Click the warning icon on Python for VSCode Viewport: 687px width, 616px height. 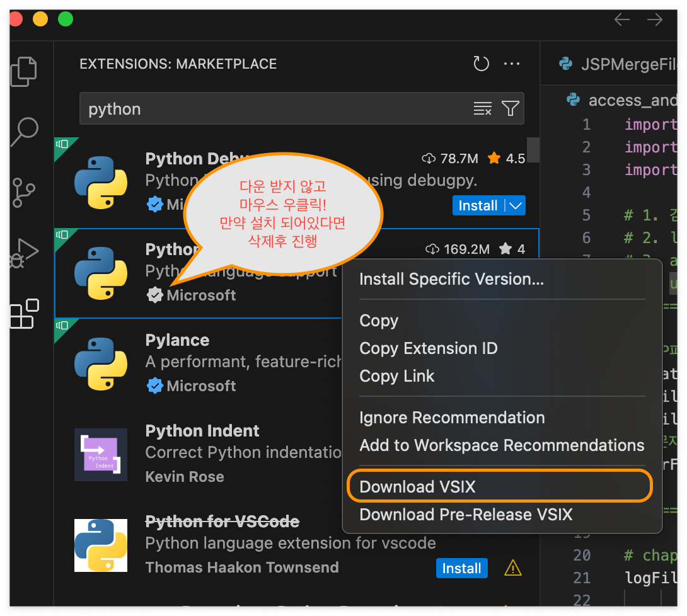click(512, 568)
